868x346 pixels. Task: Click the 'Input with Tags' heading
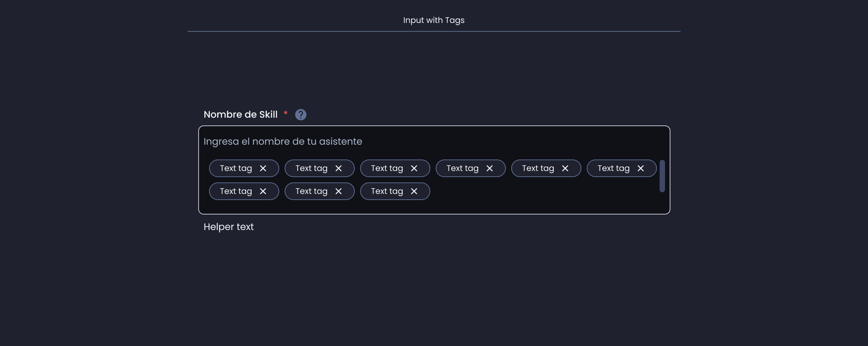pyautogui.click(x=434, y=20)
